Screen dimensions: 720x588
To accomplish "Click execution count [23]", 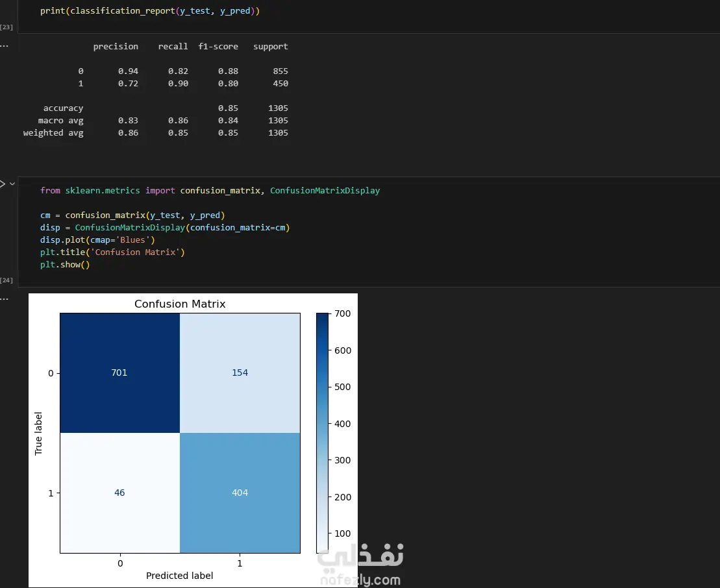I will [6, 27].
